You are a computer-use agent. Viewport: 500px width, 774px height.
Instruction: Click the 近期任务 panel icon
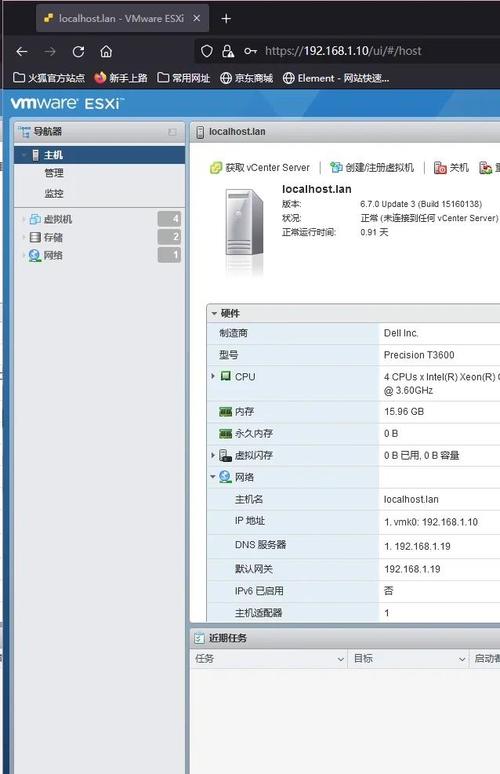(x=199, y=638)
